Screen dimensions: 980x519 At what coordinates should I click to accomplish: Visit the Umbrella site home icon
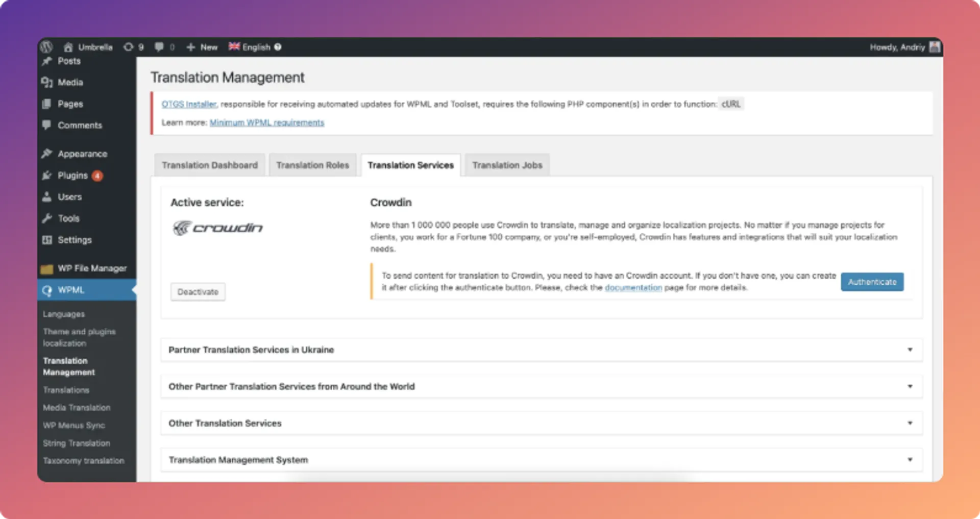pos(68,47)
